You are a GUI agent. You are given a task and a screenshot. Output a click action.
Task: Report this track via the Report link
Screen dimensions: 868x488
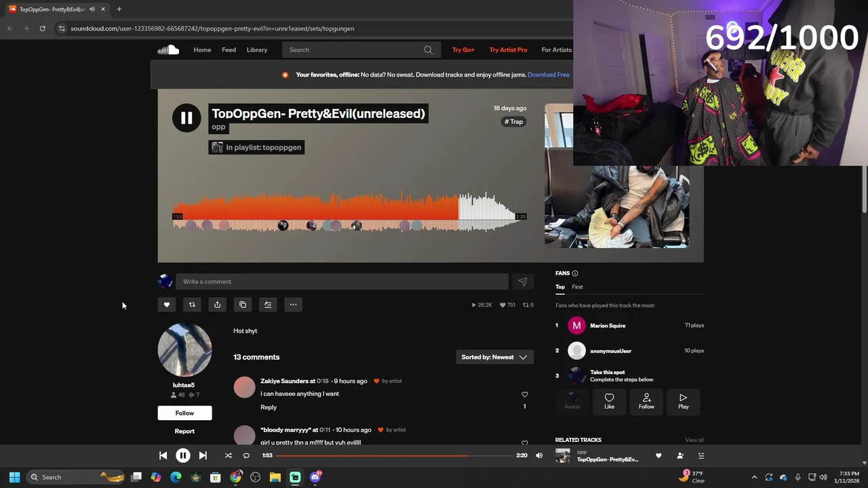[x=184, y=431]
